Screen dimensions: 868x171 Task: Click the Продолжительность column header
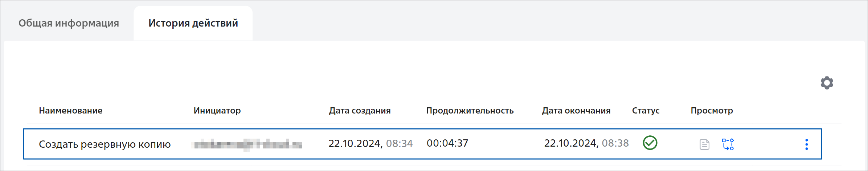[x=470, y=111]
